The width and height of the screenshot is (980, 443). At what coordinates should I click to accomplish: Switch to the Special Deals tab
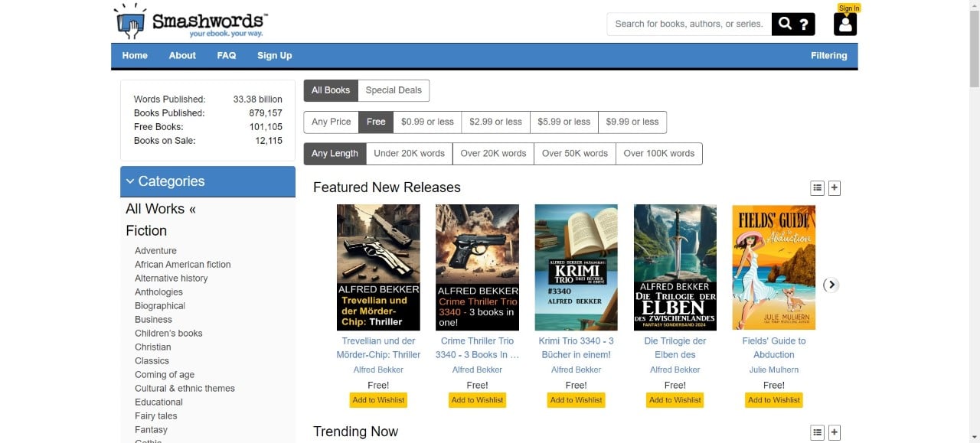(x=394, y=90)
